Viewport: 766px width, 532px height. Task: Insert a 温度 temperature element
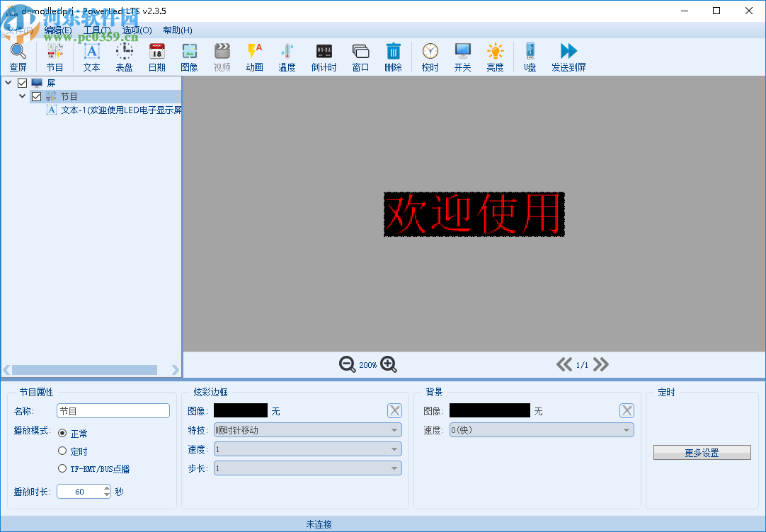[287, 55]
